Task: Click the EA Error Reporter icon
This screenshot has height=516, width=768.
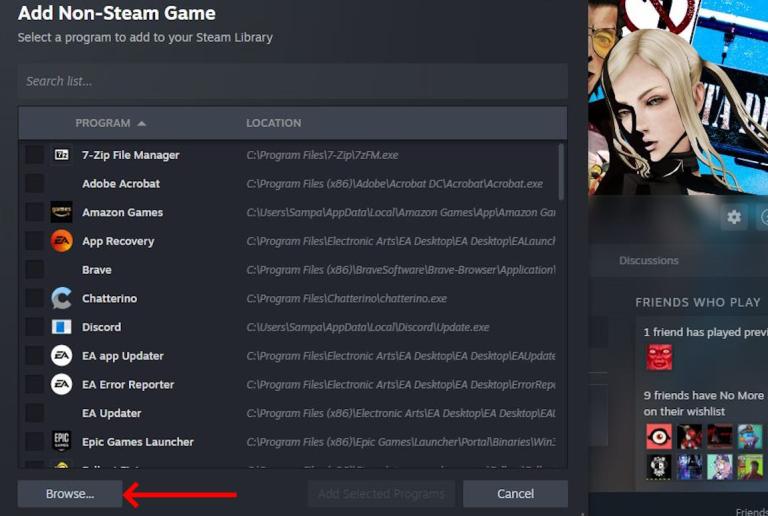Action: point(61,384)
